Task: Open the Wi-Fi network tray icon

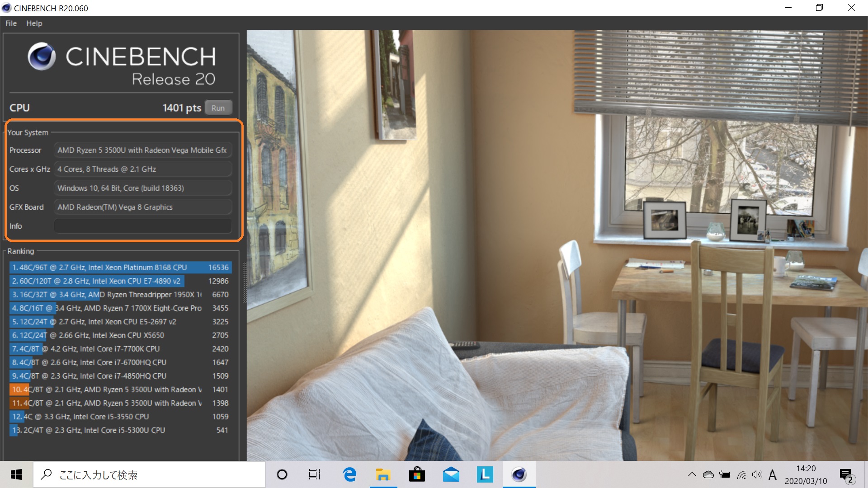Action: coord(741,474)
